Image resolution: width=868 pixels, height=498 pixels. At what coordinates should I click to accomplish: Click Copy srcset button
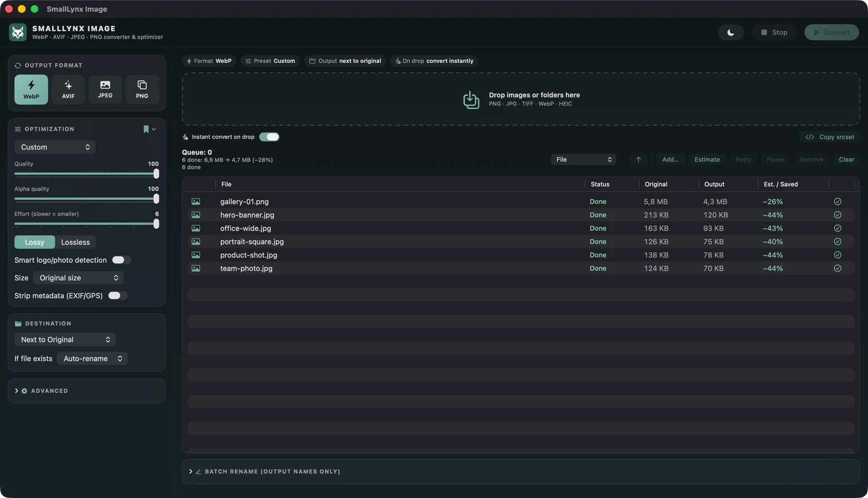click(830, 137)
